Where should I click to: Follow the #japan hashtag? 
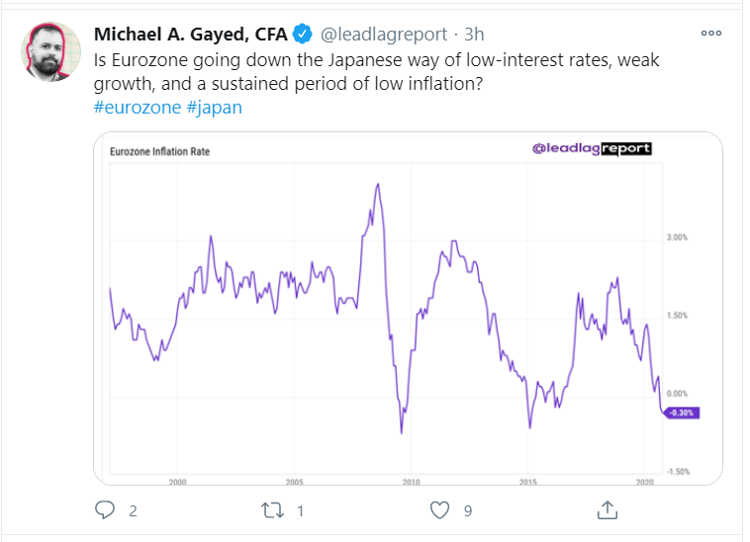(x=214, y=107)
